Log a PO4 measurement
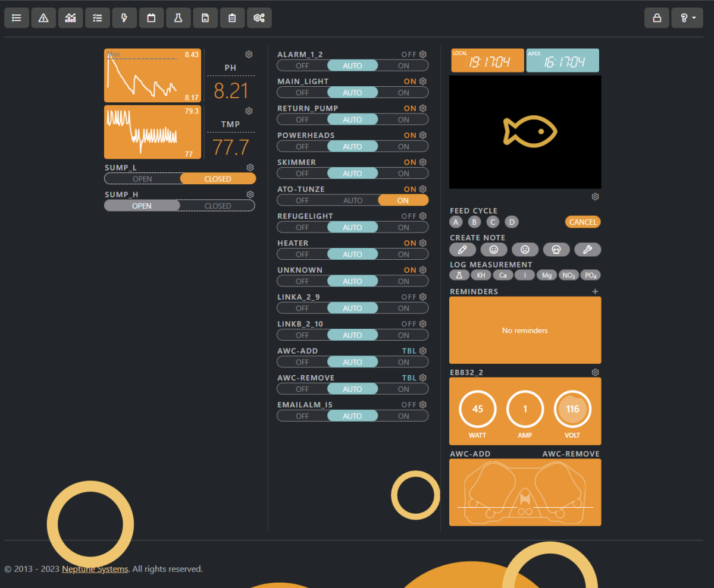Image resolution: width=714 pixels, height=588 pixels. click(590, 275)
